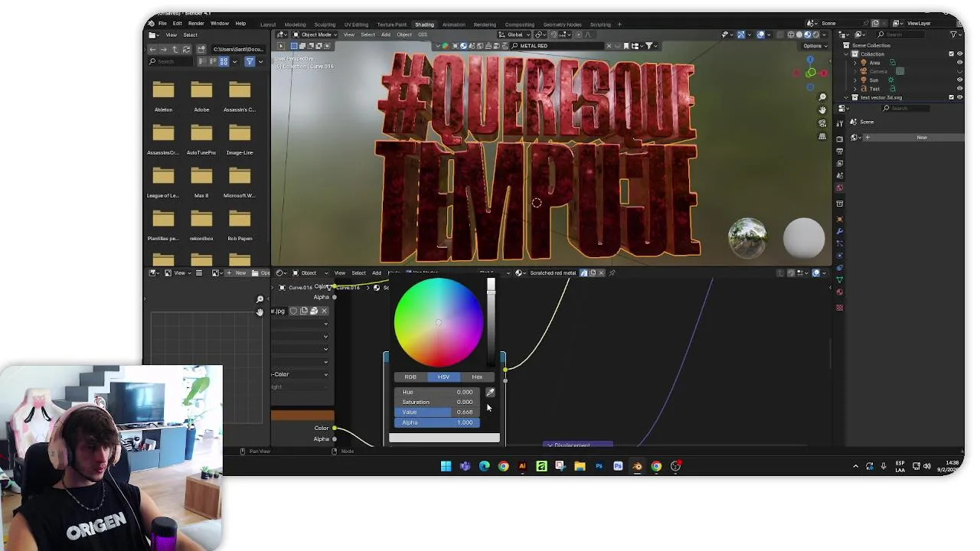Open the Object Mode dropdown
The width and height of the screenshot is (980, 551).
tap(314, 34)
